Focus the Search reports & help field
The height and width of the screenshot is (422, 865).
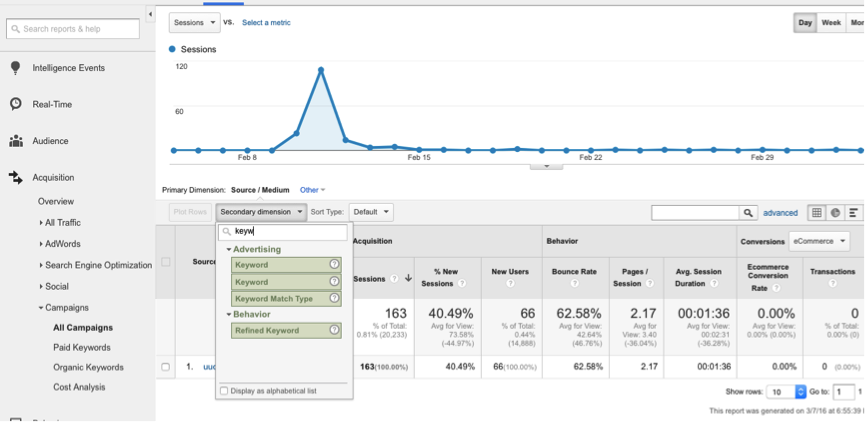click(x=73, y=29)
